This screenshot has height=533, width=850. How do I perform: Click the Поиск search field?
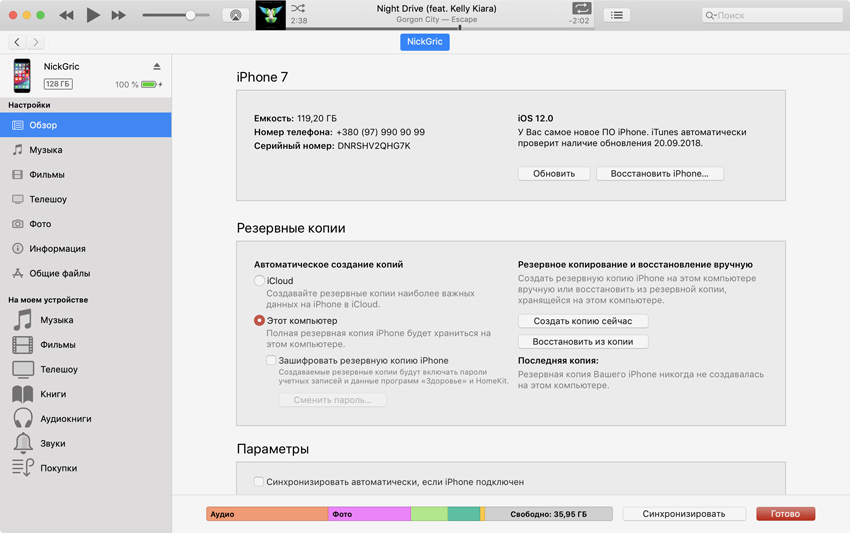click(x=772, y=15)
